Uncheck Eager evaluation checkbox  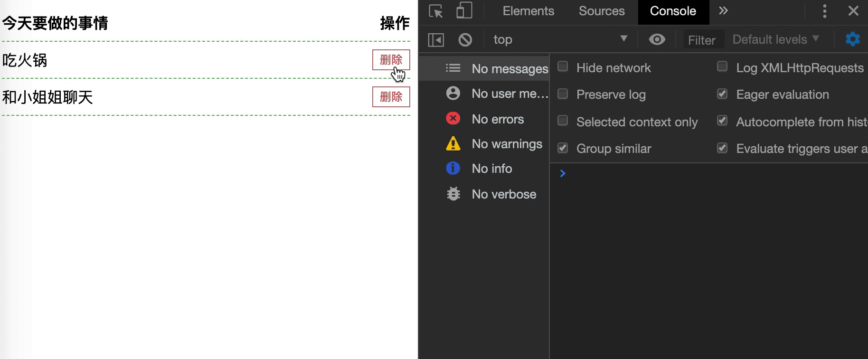[x=722, y=94]
